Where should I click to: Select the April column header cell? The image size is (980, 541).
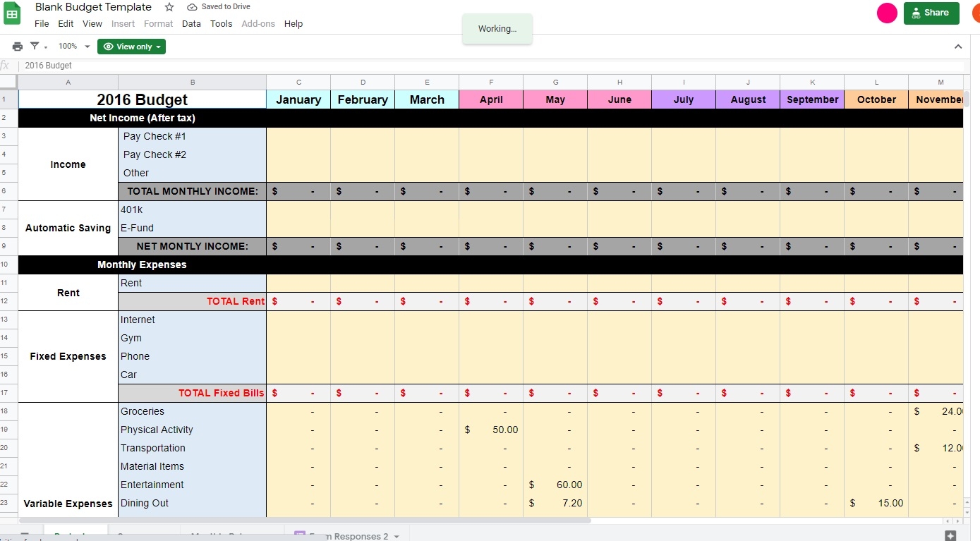coord(491,99)
